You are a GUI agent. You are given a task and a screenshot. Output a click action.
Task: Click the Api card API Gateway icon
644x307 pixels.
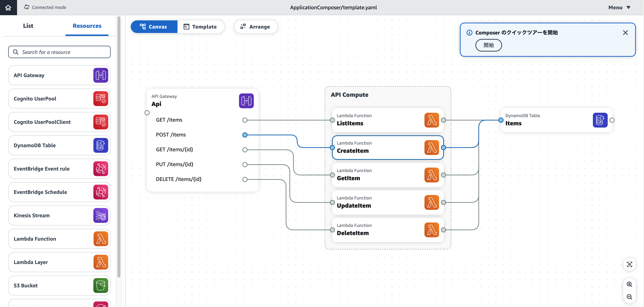246,101
